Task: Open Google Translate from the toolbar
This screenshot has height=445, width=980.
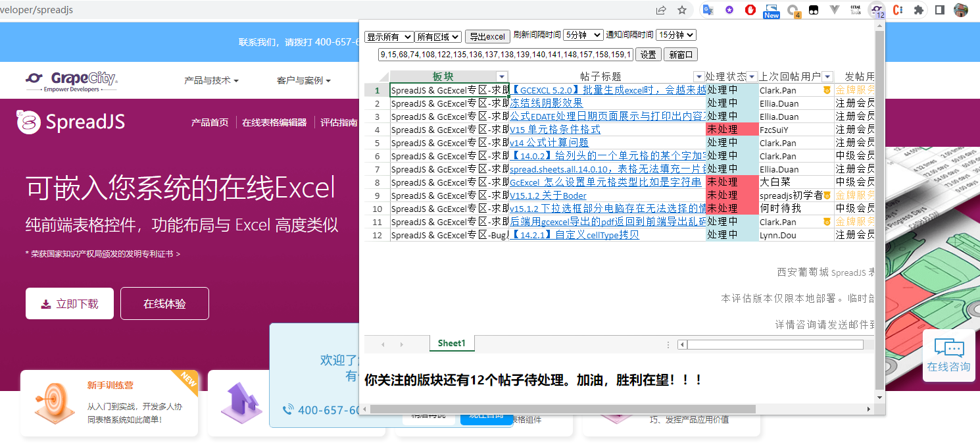Action: (x=708, y=9)
